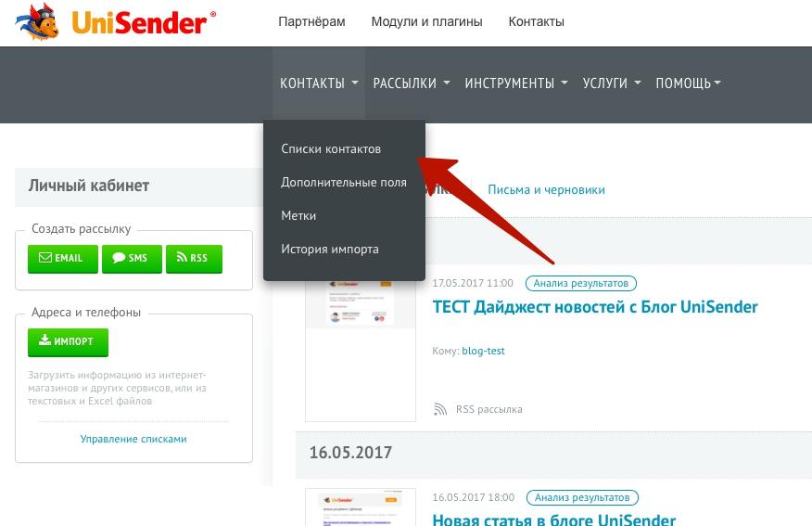Open the Письма и черновики tab
Image resolution: width=812 pixels, height=526 pixels.
[x=546, y=189]
